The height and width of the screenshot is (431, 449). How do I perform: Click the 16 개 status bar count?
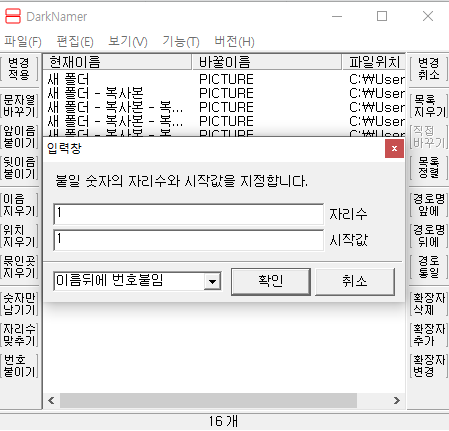click(x=223, y=421)
